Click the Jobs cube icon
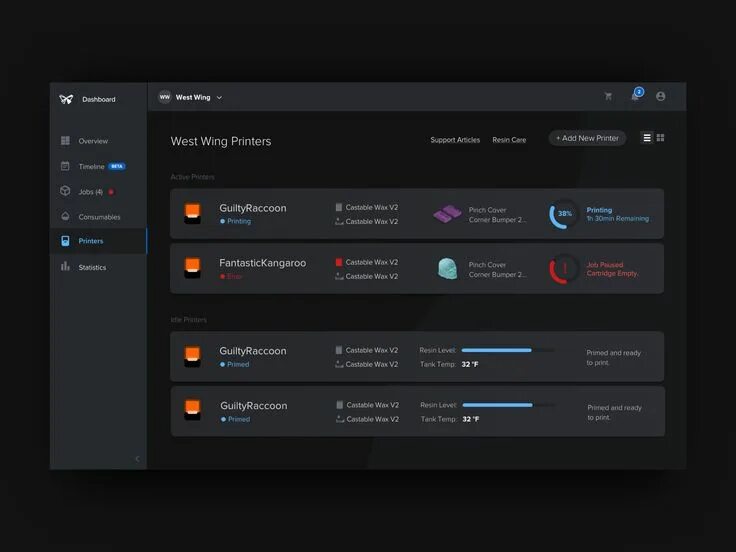Screen dimensions: 736x552 tap(65, 191)
